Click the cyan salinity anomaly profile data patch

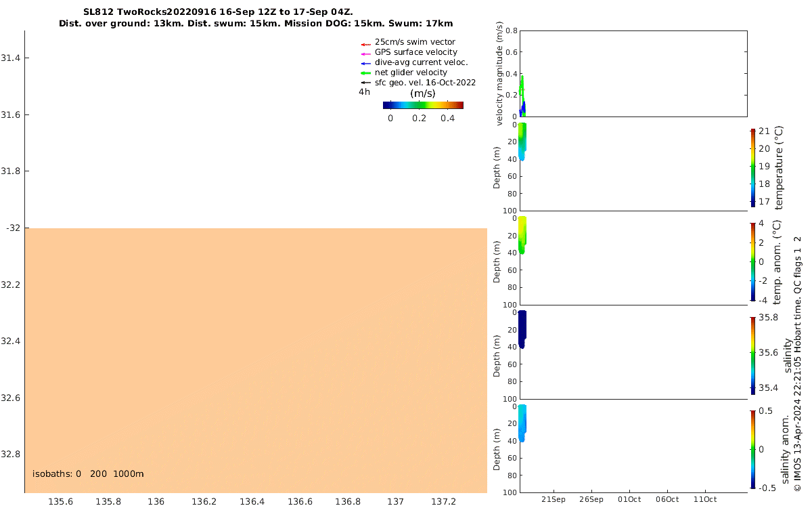pos(522,423)
